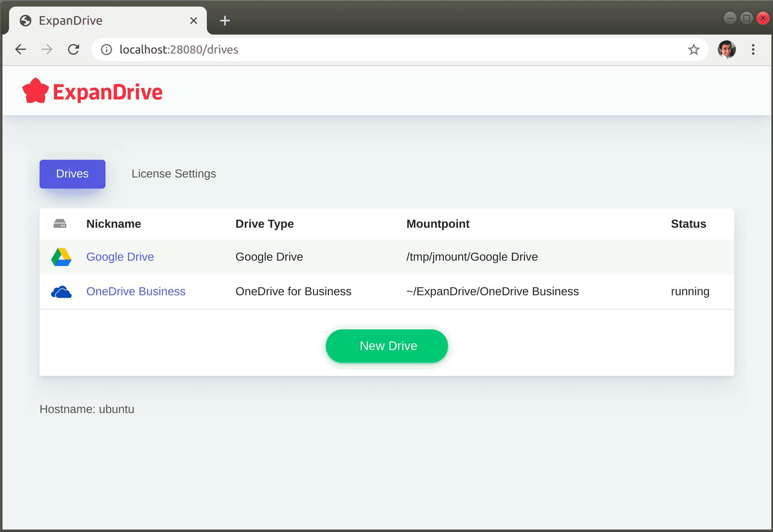Viewport: 773px width, 532px height.
Task: Close the ExpanDrive browser tab
Action: pyautogui.click(x=193, y=21)
